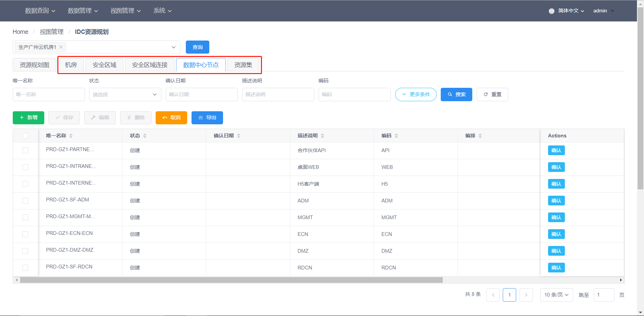Select all rows header checkbox
Viewport: 644px width, 316px height.
[x=25, y=136]
